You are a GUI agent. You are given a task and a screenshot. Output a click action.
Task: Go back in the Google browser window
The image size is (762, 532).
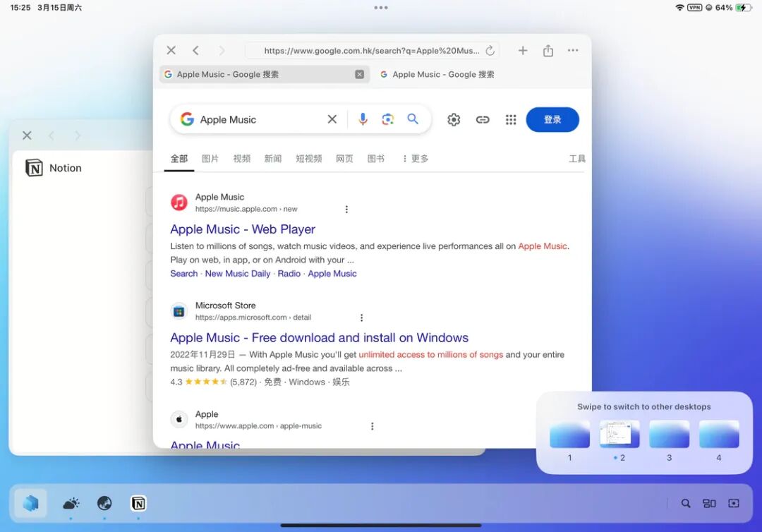[196, 51]
